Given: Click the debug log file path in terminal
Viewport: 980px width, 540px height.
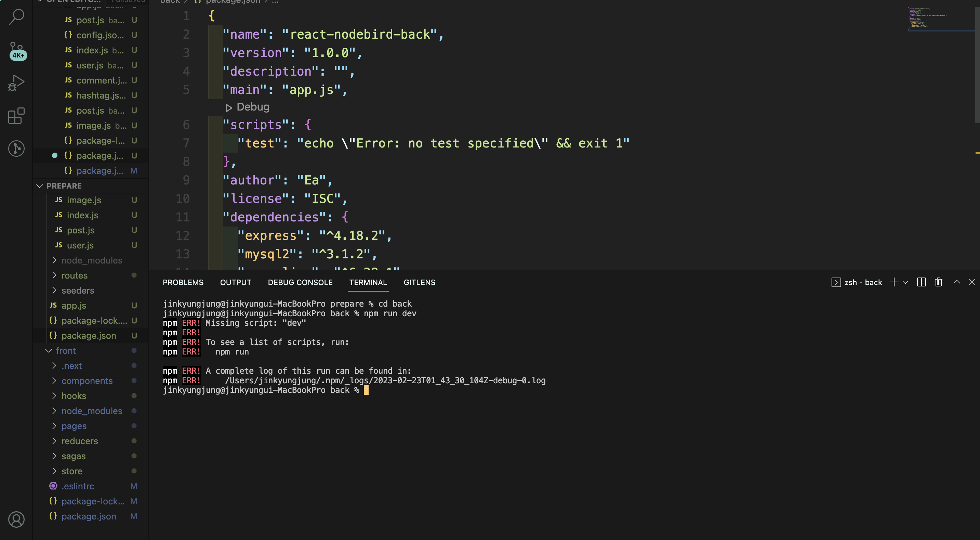Looking at the screenshot, I should click(x=385, y=381).
